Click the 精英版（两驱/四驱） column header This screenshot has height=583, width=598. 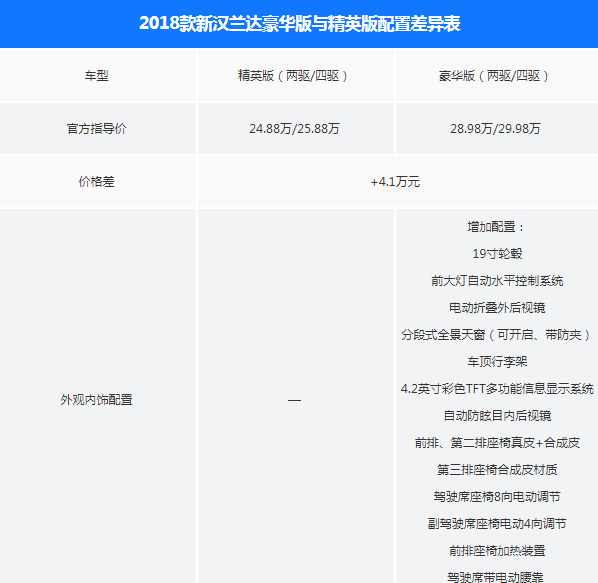click(294, 75)
